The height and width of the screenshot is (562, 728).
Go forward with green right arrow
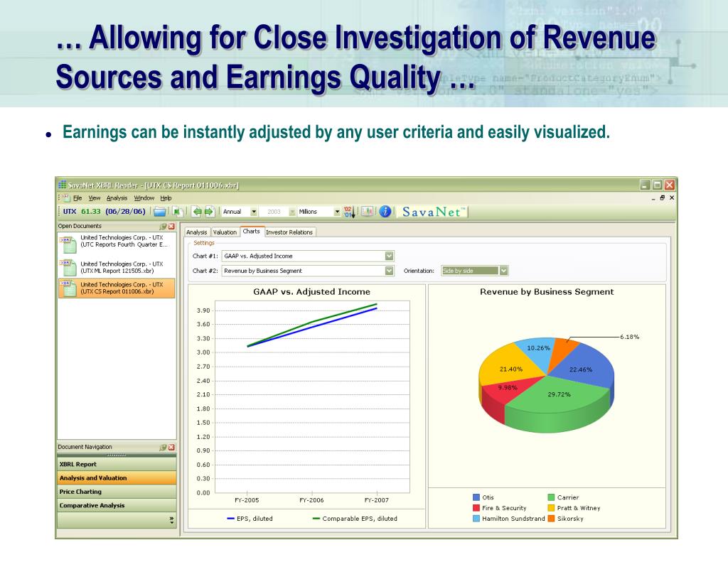[209, 212]
